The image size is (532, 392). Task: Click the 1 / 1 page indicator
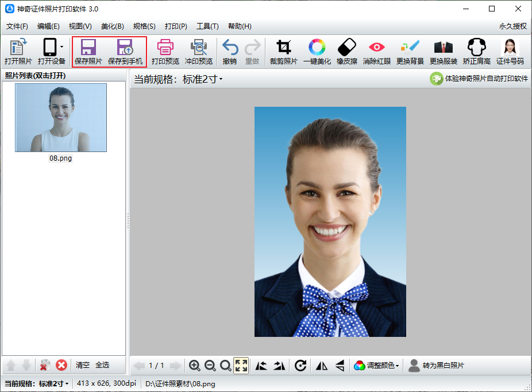tap(156, 366)
